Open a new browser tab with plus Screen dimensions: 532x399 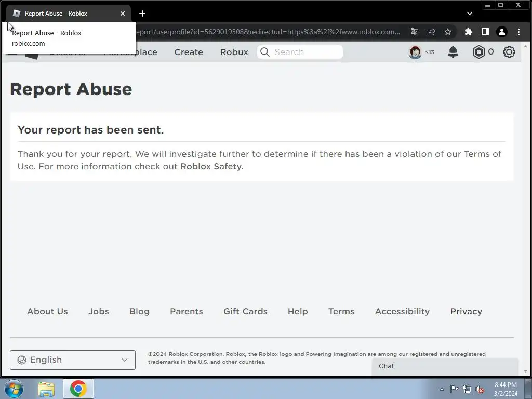[x=142, y=14]
